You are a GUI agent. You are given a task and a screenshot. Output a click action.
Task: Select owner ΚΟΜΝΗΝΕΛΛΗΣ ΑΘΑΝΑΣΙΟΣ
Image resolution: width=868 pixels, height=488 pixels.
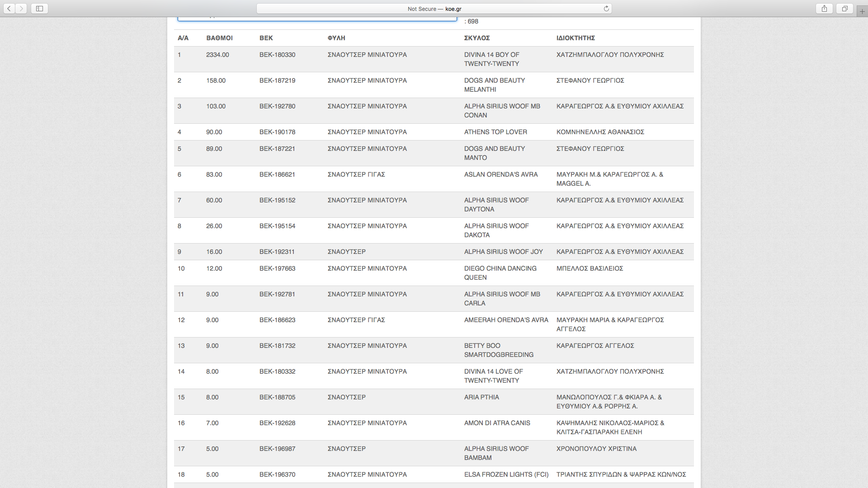coord(600,132)
